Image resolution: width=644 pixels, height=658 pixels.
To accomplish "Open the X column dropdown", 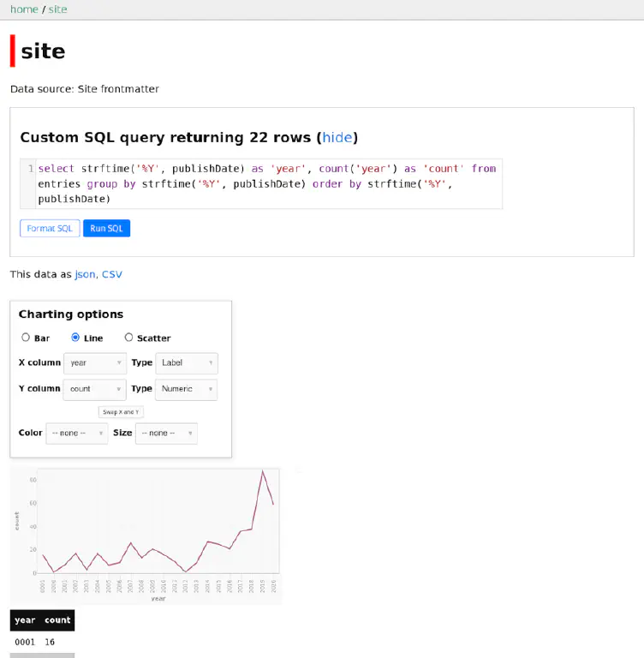I will pyautogui.click(x=95, y=363).
